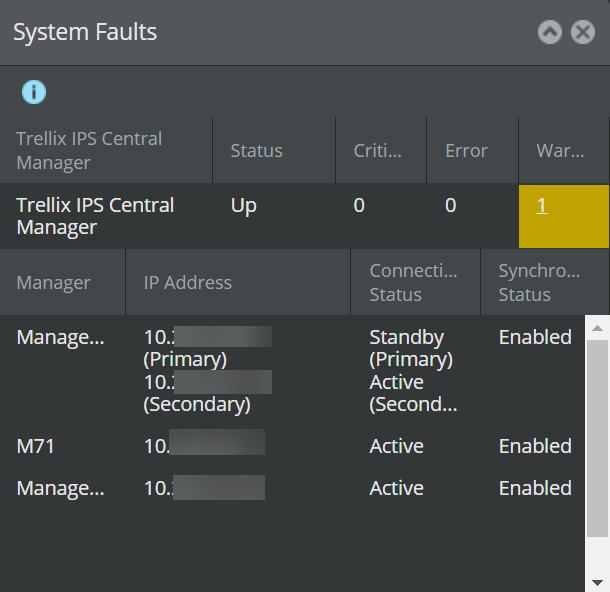Viewport: 610px width, 592px height.
Task: Click the Status column header
Action: coord(274,151)
